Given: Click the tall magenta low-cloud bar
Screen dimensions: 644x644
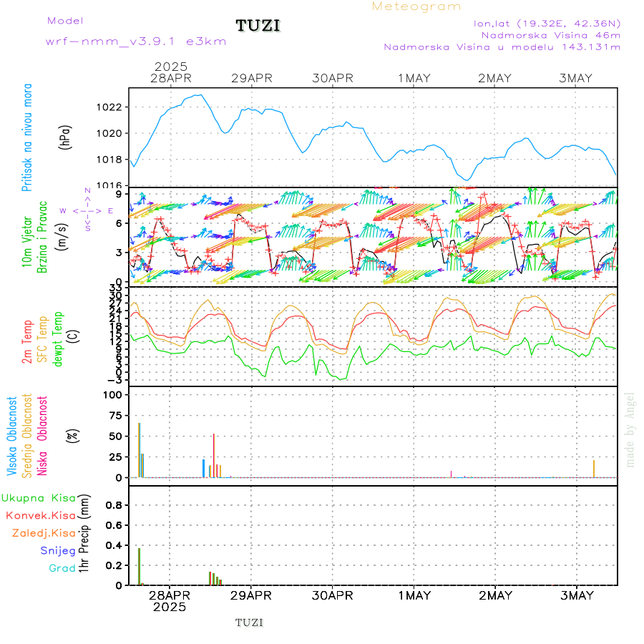Looking at the screenshot, I should tap(213, 455).
